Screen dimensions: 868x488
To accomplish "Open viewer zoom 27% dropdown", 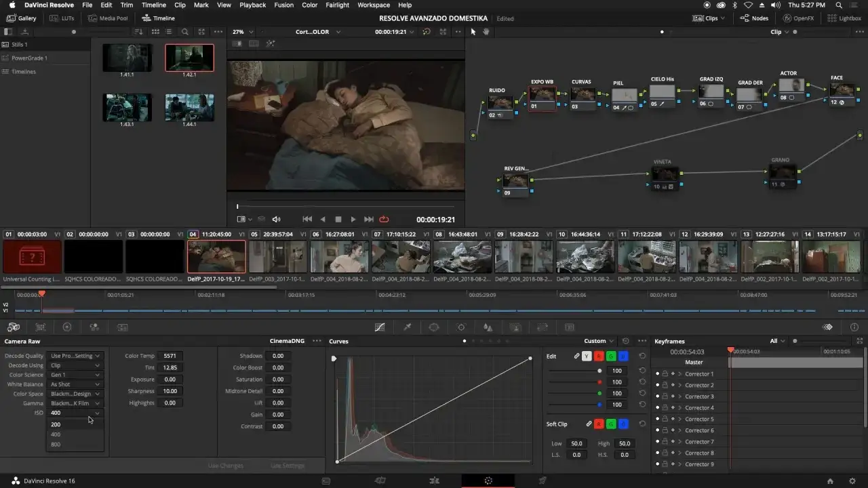I will (243, 32).
